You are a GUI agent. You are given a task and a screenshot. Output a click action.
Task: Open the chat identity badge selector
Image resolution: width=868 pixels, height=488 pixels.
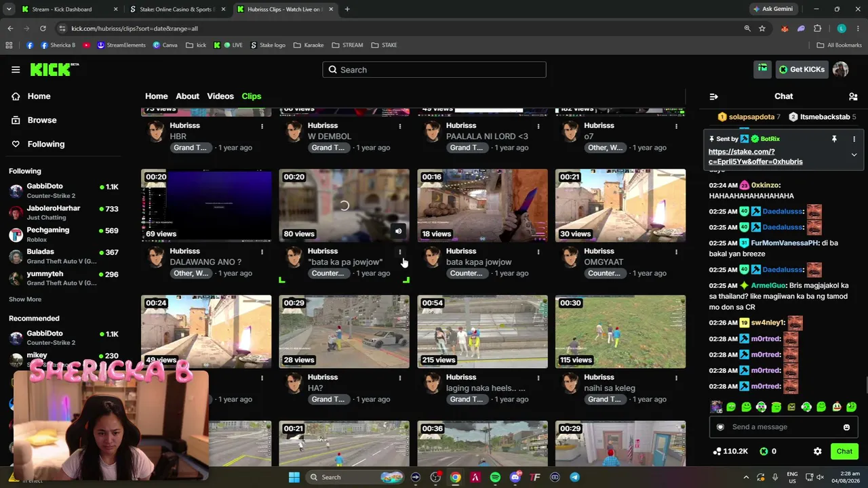pos(720,427)
